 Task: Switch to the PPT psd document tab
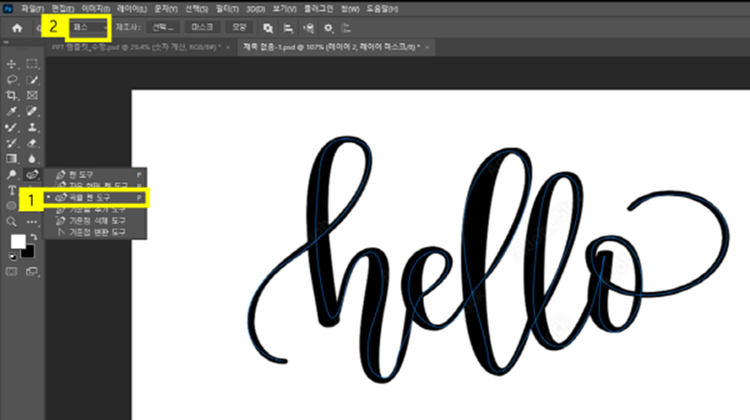136,47
